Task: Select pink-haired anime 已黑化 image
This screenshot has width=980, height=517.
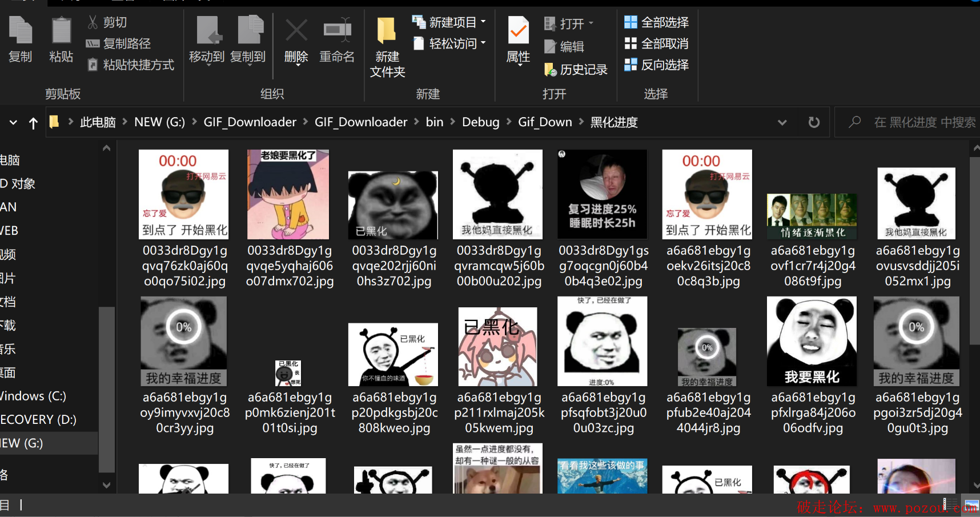Action: (x=498, y=347)
